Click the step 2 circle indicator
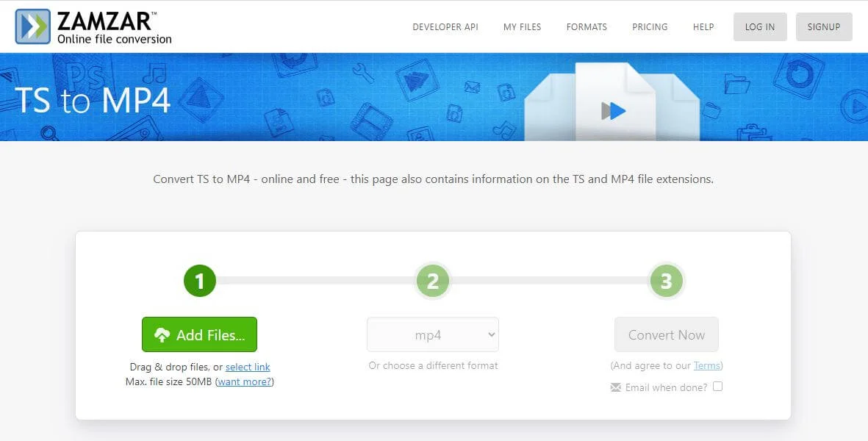This screenshot has width=868, height=441. [433, 280]
